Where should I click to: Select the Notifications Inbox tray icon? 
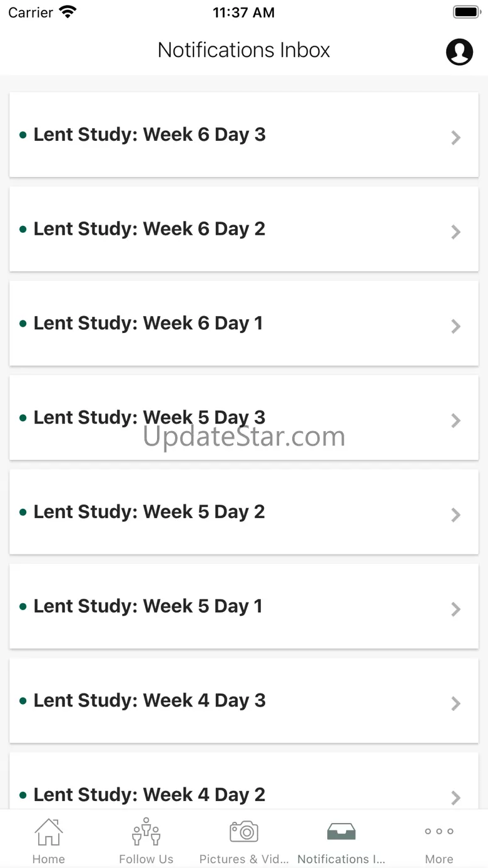[x=341, y=832]
